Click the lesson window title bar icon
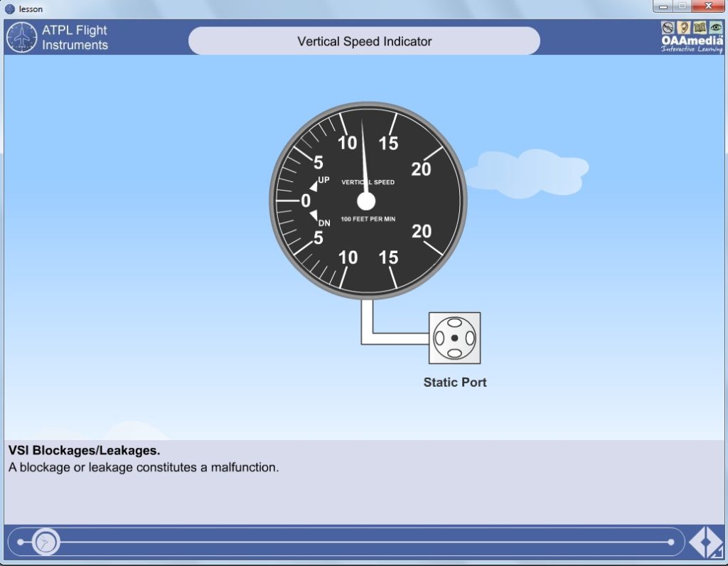 pyautogui.click(x=10, y=9)
